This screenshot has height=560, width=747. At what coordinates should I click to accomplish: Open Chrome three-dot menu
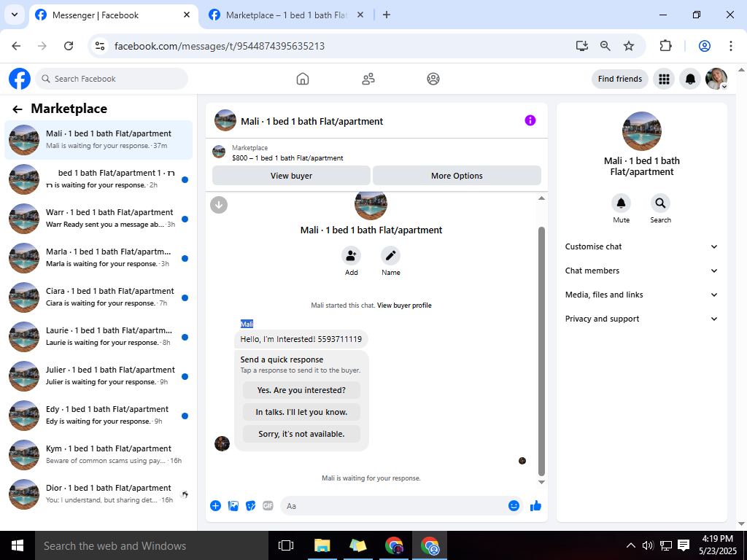point(730,46)
